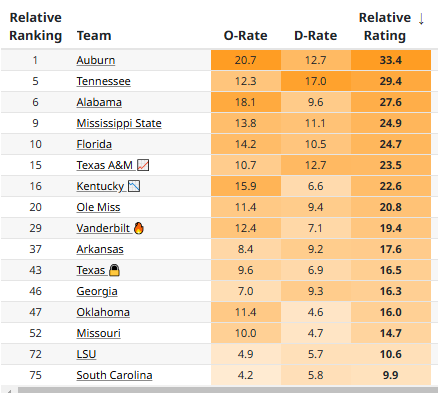The width and height of the screenshot is (438, 393).
Task: Click the horizontal scrollbar below the table
Action: (228, 390)
